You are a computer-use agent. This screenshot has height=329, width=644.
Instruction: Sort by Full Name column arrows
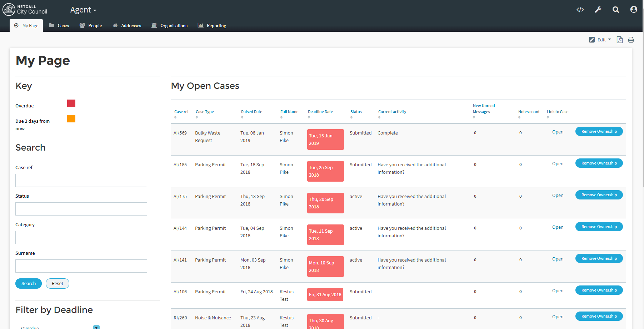(281, 117)
